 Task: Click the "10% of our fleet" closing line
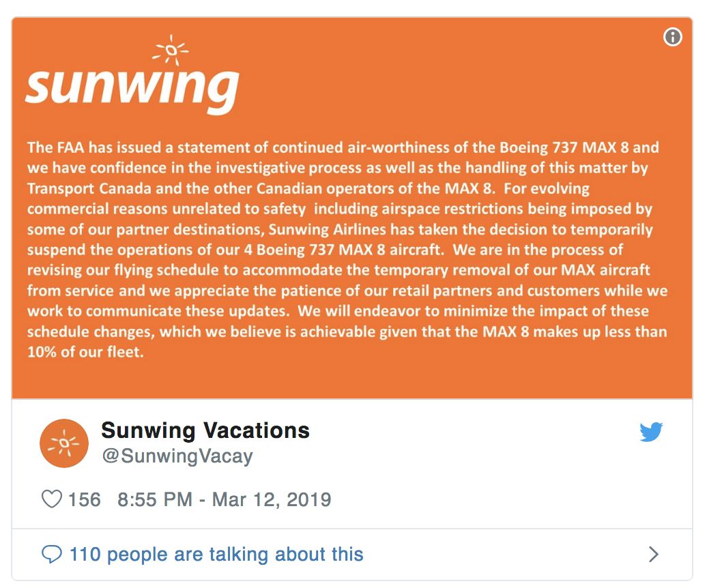[86, 352]
